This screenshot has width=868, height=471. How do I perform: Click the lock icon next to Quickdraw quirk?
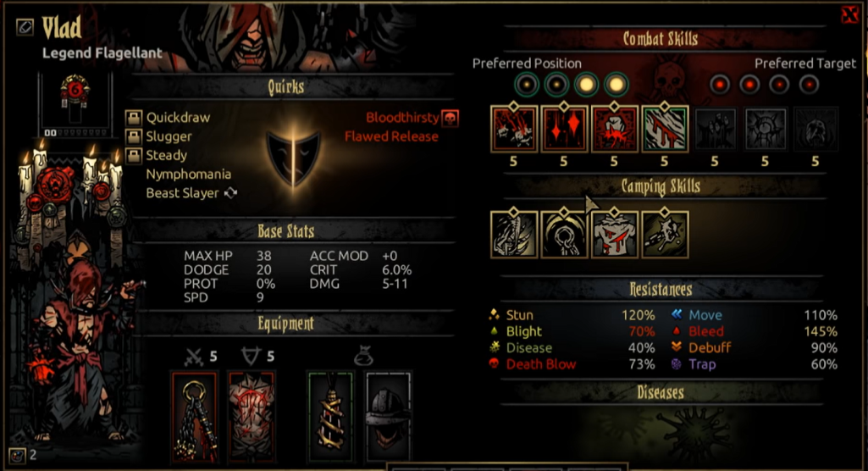click(x=134, y=118)
